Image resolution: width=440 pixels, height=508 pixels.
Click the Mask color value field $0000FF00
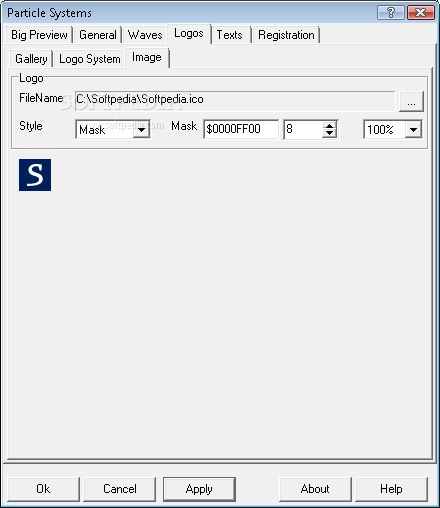tap(241, 129)
